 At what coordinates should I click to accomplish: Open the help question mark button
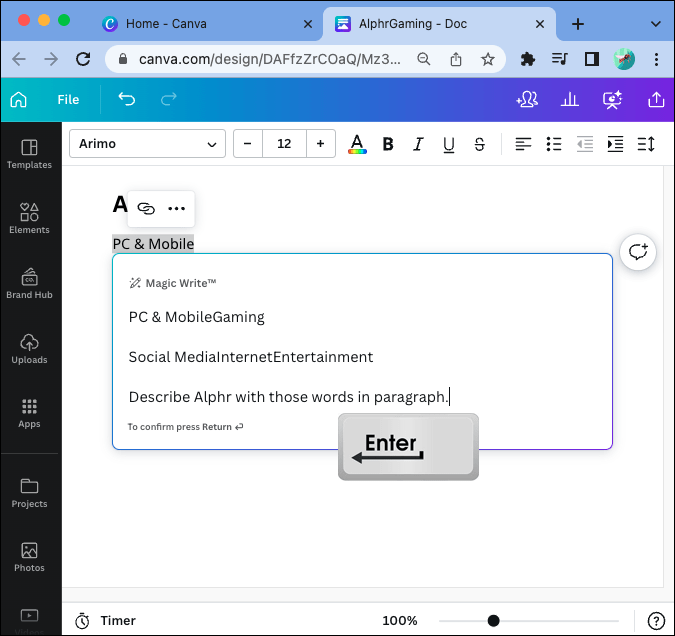[x=656, y=620]
